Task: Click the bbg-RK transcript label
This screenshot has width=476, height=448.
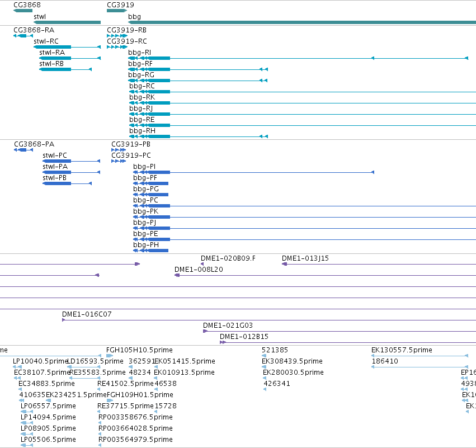Action: point(142,97)
